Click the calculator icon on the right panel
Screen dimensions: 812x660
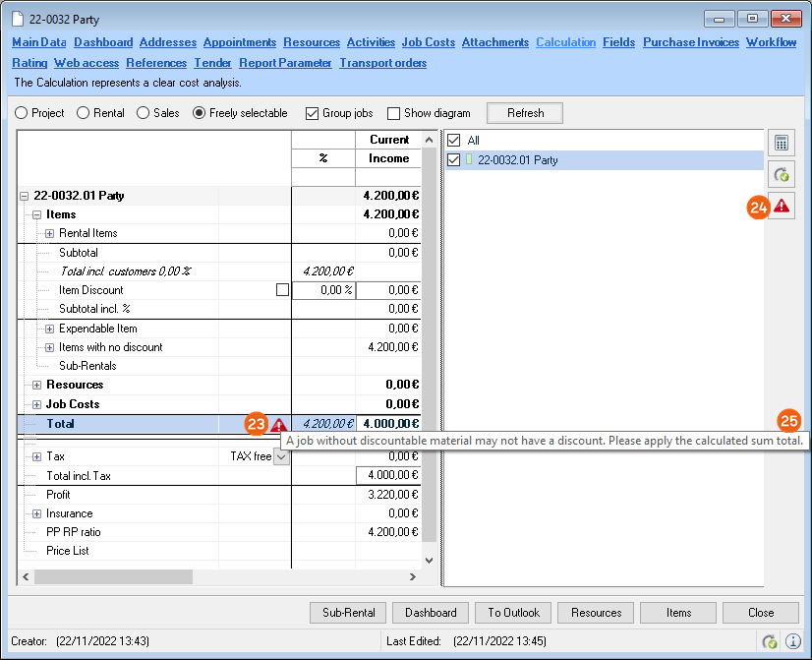[x=782, y=143]
